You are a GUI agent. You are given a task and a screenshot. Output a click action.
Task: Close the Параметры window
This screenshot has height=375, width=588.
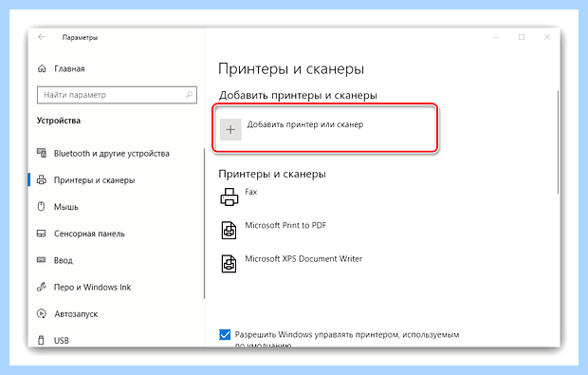pyautogui.click(x=547, y=37)
